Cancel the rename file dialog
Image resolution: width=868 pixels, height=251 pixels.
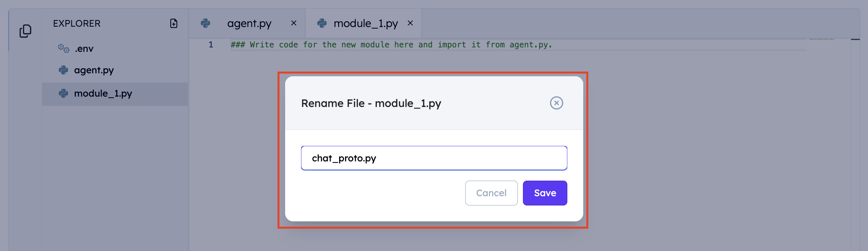[x=491, y=193]
